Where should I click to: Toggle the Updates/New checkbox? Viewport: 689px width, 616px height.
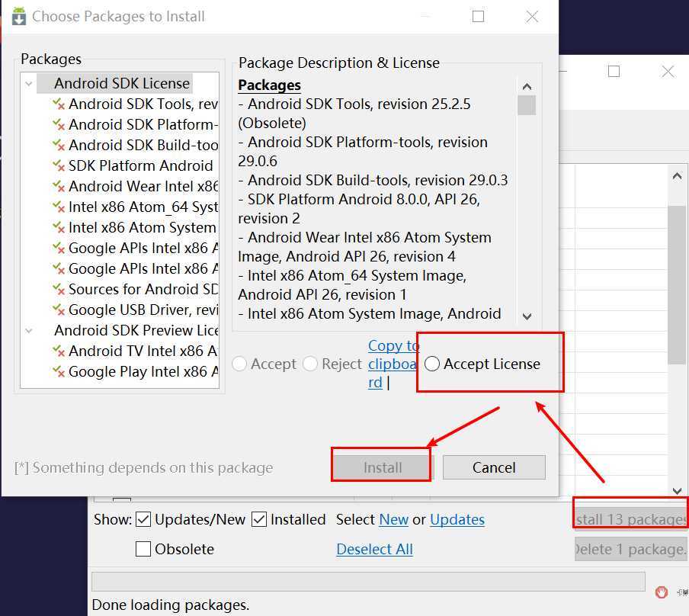pyautogui.click(x=143, y=520)
